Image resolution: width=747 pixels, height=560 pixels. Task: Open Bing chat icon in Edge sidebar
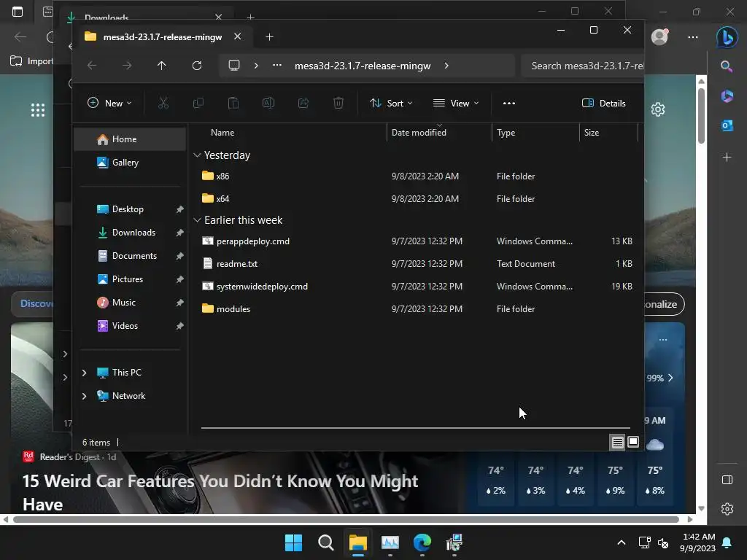click(727, 37)
